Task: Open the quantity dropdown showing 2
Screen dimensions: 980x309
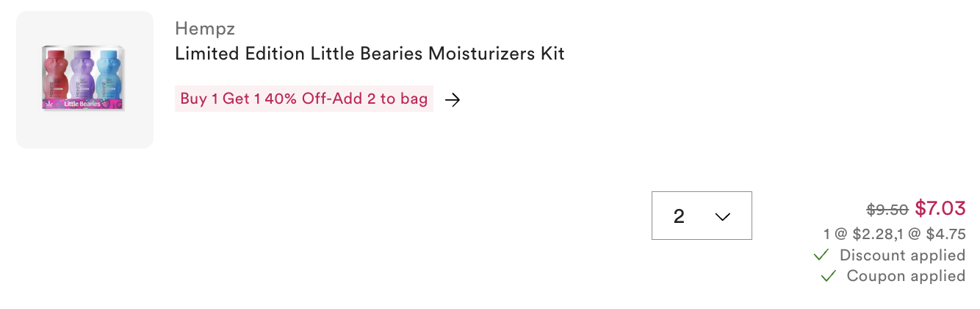Action: pos(702,216)
